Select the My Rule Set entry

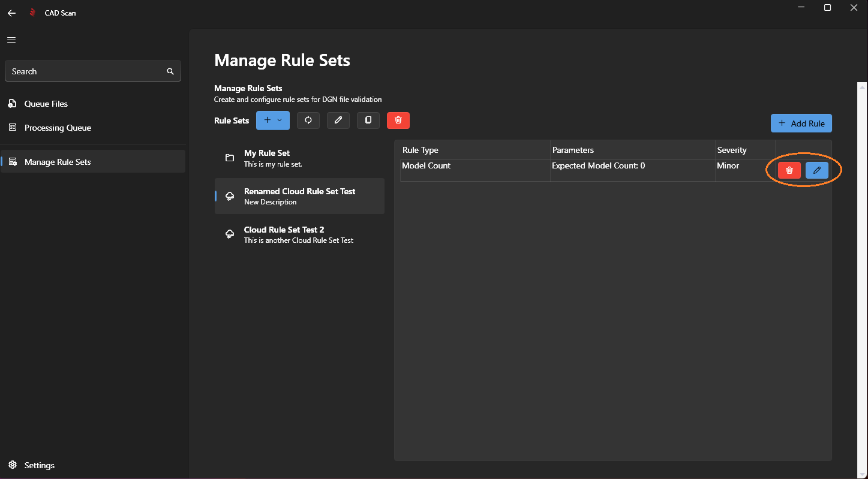click(299, 158)
